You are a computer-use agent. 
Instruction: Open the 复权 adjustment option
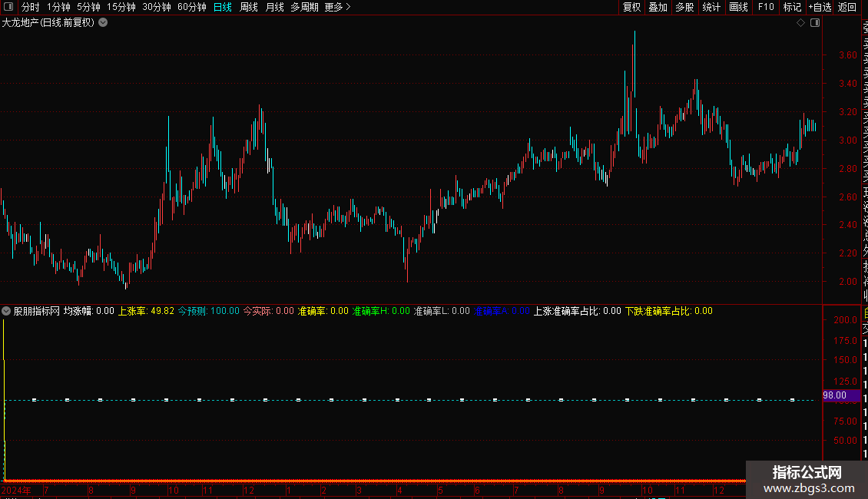(x=631, y=7)
